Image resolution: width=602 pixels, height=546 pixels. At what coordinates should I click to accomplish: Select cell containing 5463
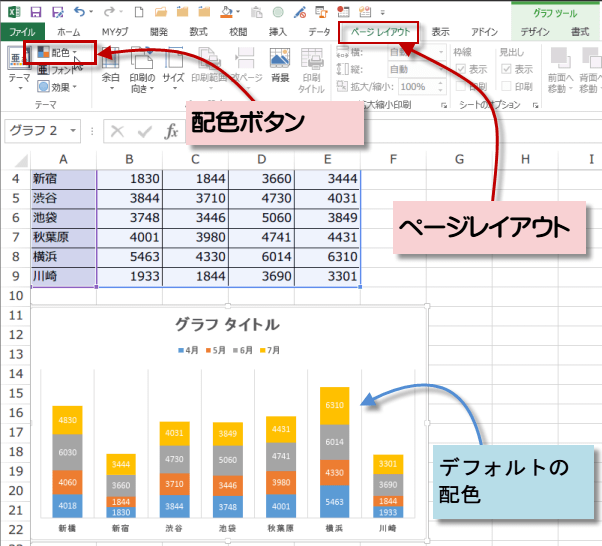coord(130,256)
